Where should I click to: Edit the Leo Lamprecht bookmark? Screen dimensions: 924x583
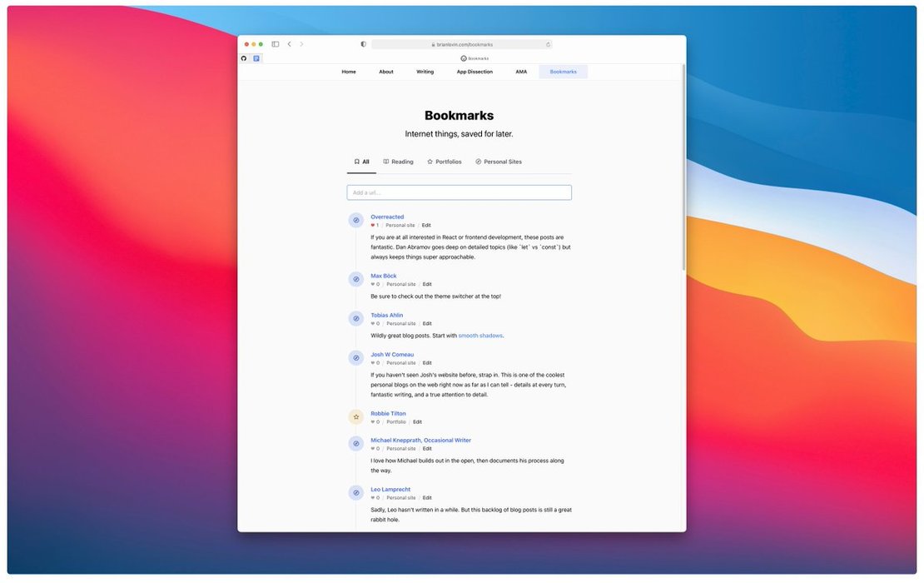(x=427, y=498)
